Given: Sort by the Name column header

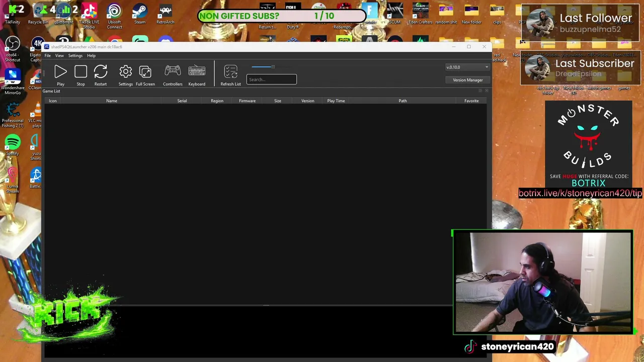Looking at the screenshot, I should tap(112, 101).
